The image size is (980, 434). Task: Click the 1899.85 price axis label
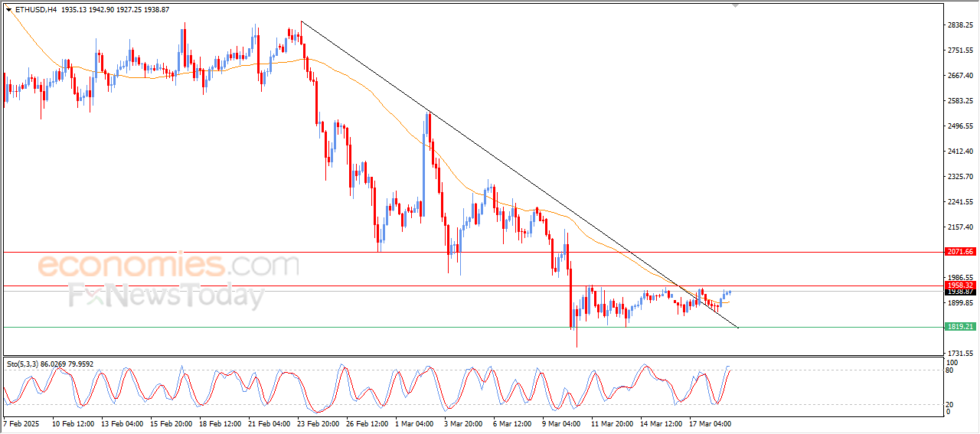960,303
